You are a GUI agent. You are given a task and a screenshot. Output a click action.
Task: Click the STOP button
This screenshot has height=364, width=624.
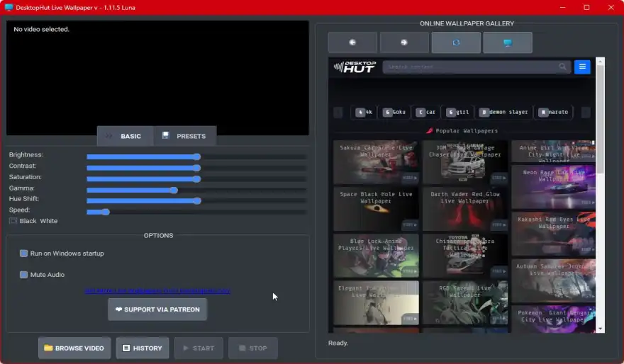click(x=252, y=348)
